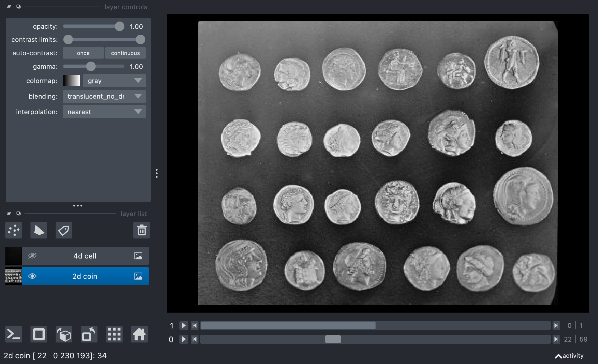Click image type icon on 2d coin layer

point(138,276)
